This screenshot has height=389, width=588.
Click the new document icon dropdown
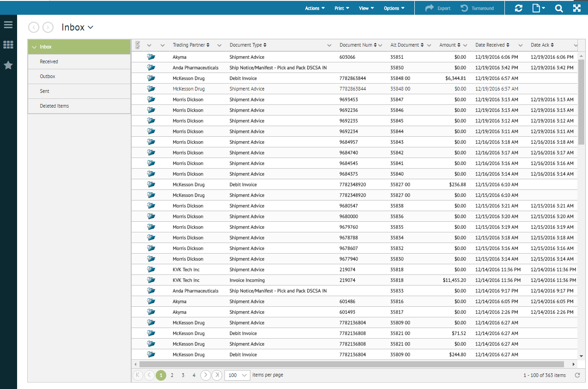point(539,8)
